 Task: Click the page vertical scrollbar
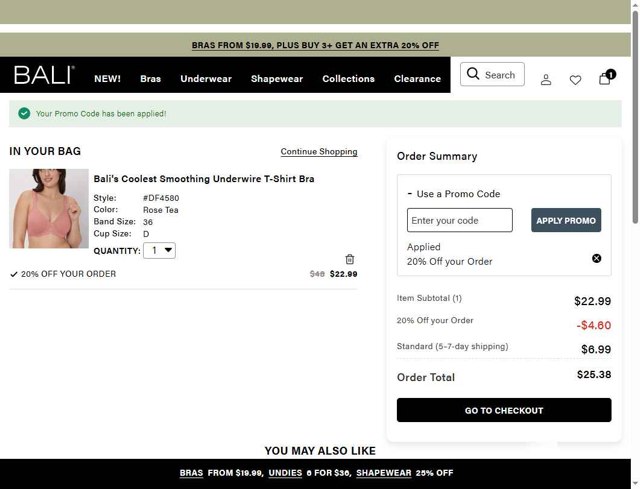(635, 118)
